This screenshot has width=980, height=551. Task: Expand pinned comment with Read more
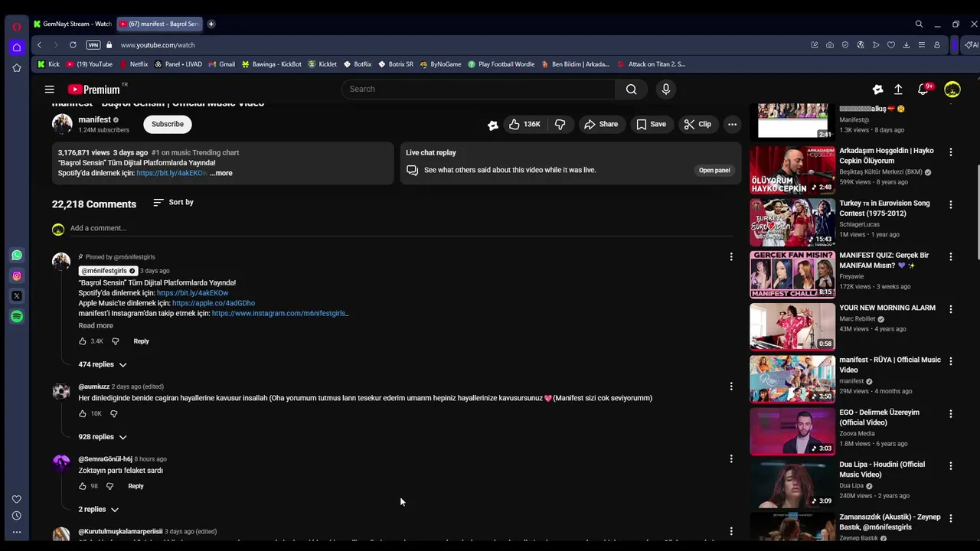point(96,326)
